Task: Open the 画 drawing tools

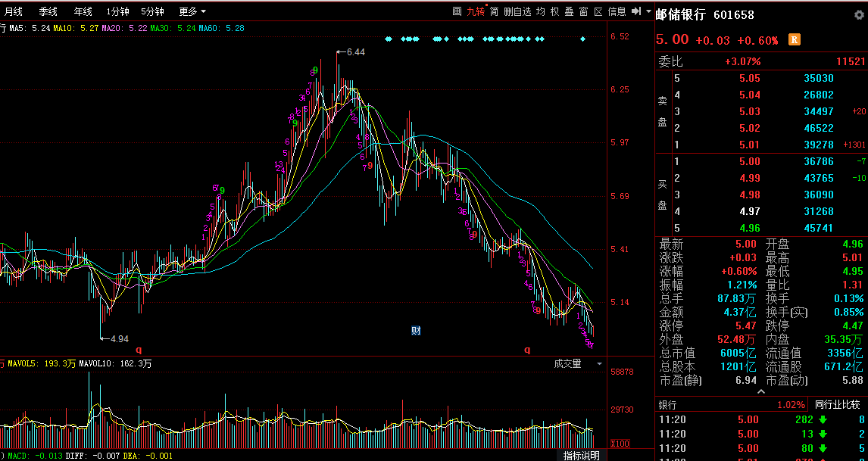Action: pyautogui.click(x=457, y=11)
